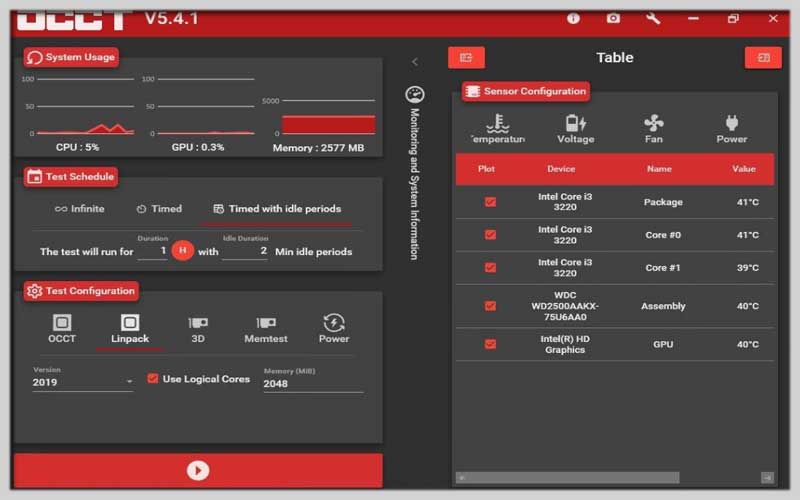Screen dimensions: 800x500
Task: Filter sensors by Power plug icon
Action: coord(732,129)
